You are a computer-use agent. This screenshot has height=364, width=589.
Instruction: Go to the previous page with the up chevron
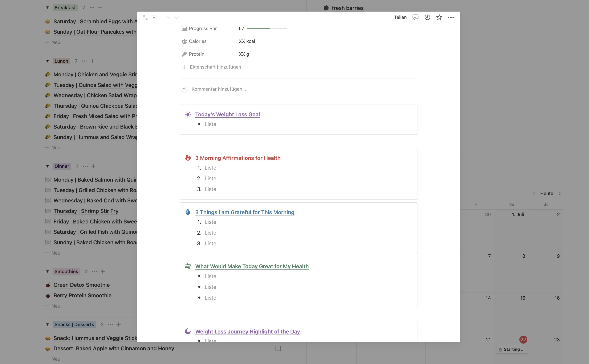(x=168, y=18)
